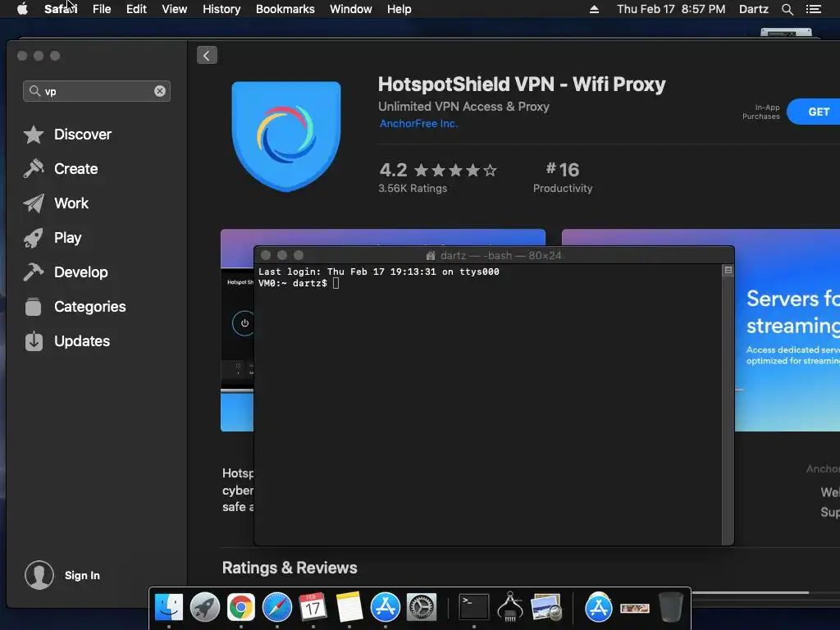Click the Terminal scrollback marker icon
Image resolution: width=840 pixels, height=630 pixels.
coord(728,270)
